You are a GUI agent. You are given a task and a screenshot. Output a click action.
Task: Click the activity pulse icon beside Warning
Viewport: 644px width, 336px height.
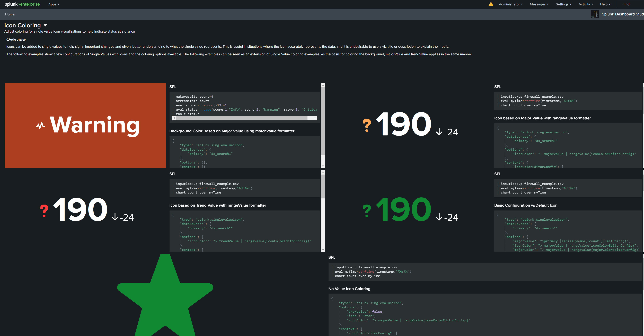40,125
